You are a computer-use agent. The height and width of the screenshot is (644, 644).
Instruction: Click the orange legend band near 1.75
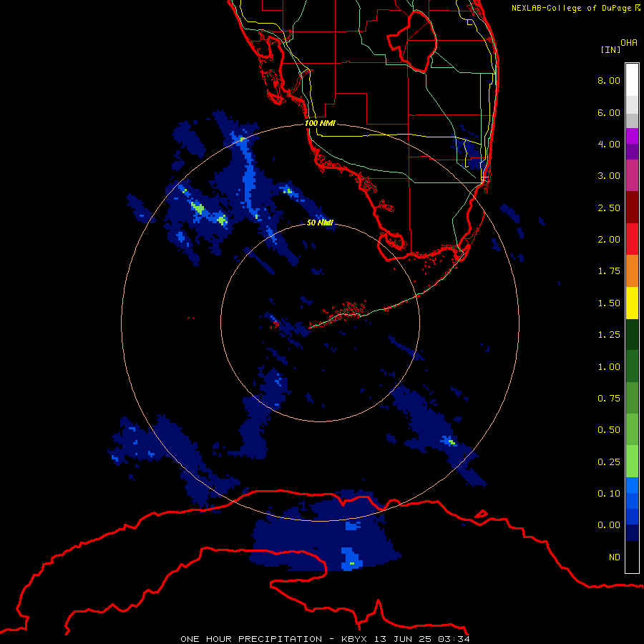(632, 270)
